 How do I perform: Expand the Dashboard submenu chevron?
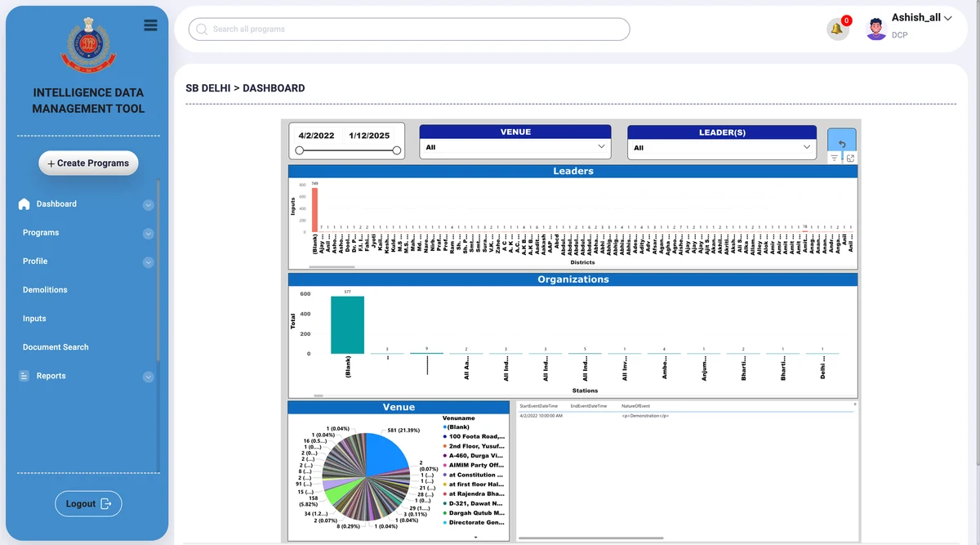pyautogui.click(x=148, y=205)
